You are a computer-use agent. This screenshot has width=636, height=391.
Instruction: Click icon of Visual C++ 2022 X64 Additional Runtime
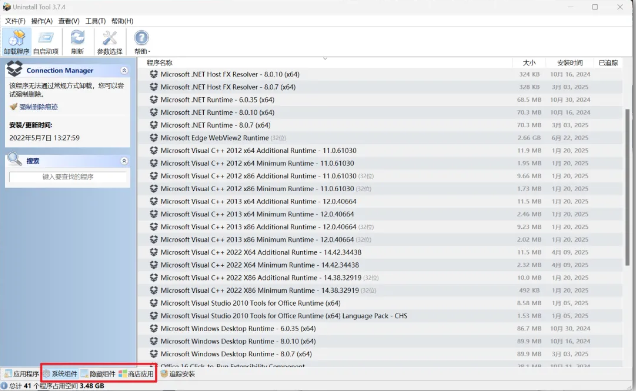[154, 252]
